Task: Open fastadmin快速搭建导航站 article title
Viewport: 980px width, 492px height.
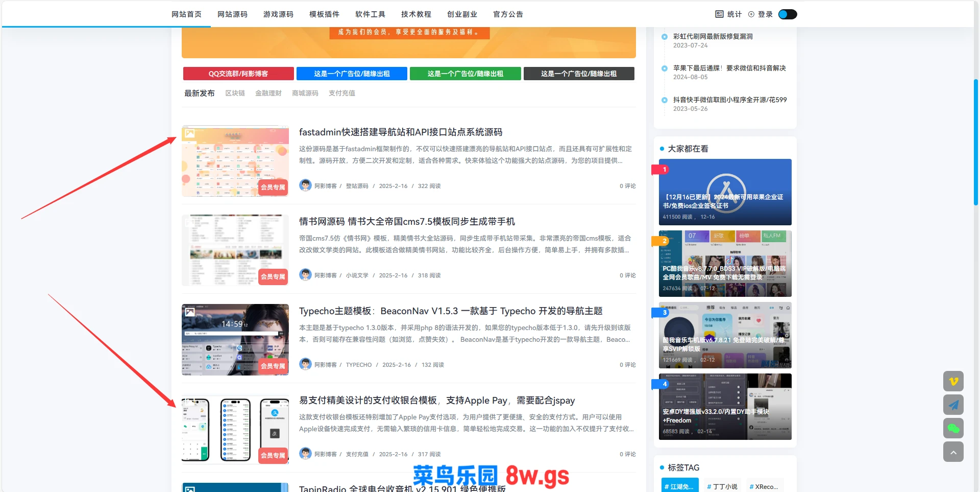Action: [x=401, y=132]
